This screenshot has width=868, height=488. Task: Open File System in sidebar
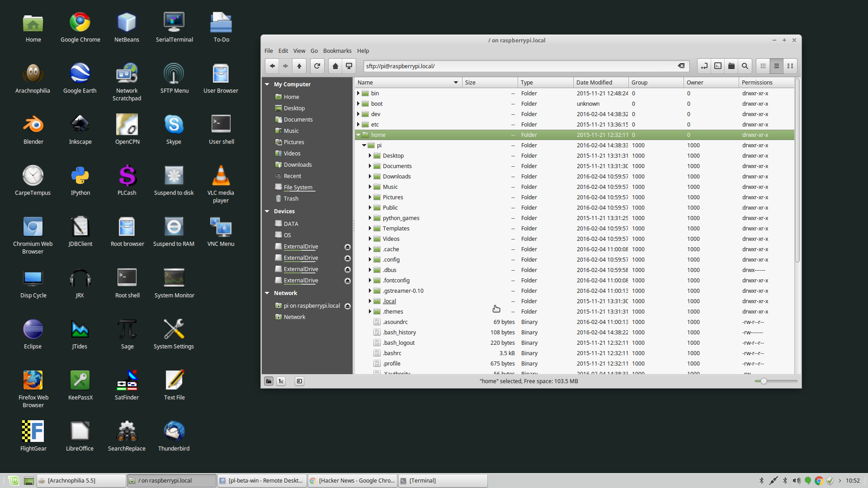pyautogui.click(x=298, y=187)
